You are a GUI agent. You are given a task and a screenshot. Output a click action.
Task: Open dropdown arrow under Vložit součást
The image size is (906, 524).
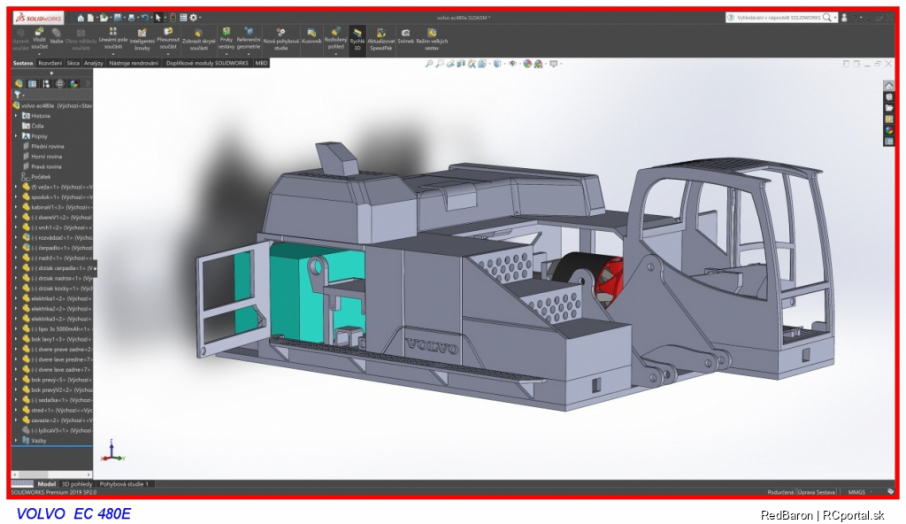[x=39, y=54]
